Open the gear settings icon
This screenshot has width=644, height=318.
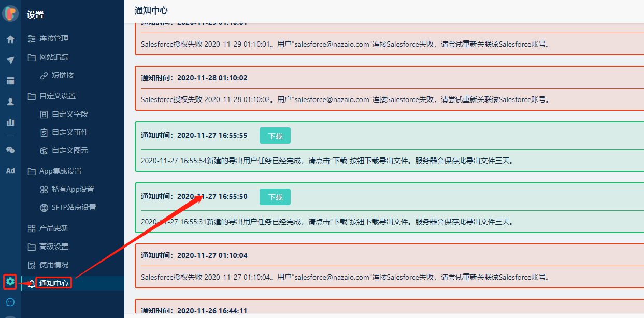pyautogui.click(x=10, y=282)
